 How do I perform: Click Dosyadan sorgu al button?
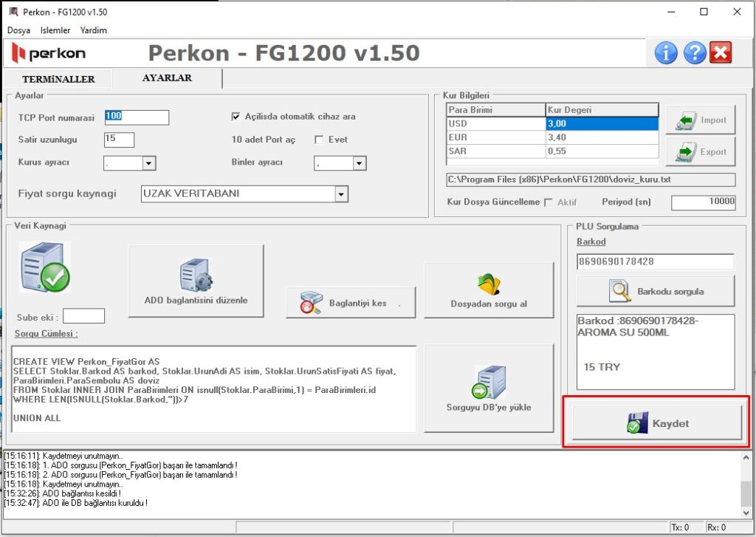click(489, 290)
